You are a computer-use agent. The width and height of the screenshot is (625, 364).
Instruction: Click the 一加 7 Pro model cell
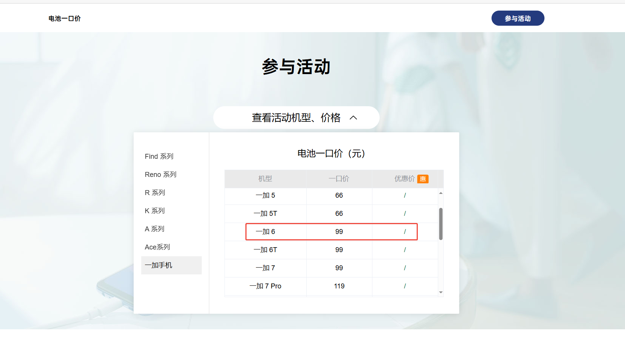click(265, 286)
